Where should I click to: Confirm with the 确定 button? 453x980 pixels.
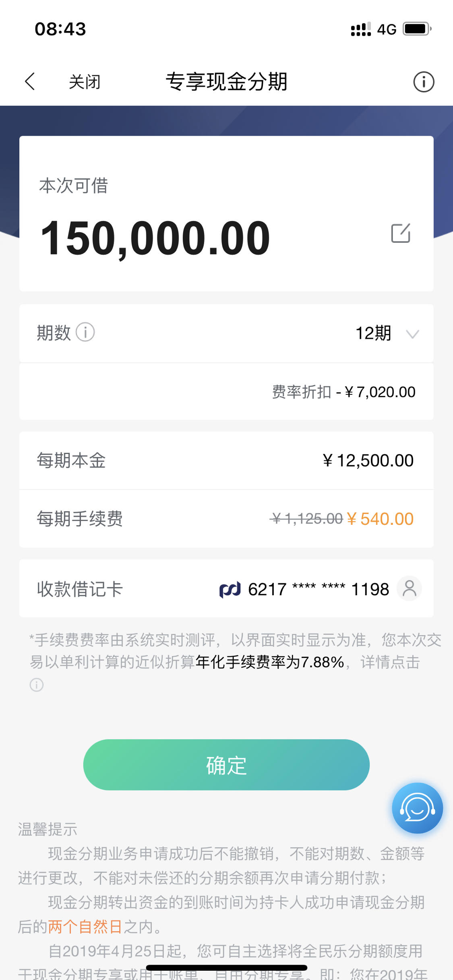(x=226, y=765)
